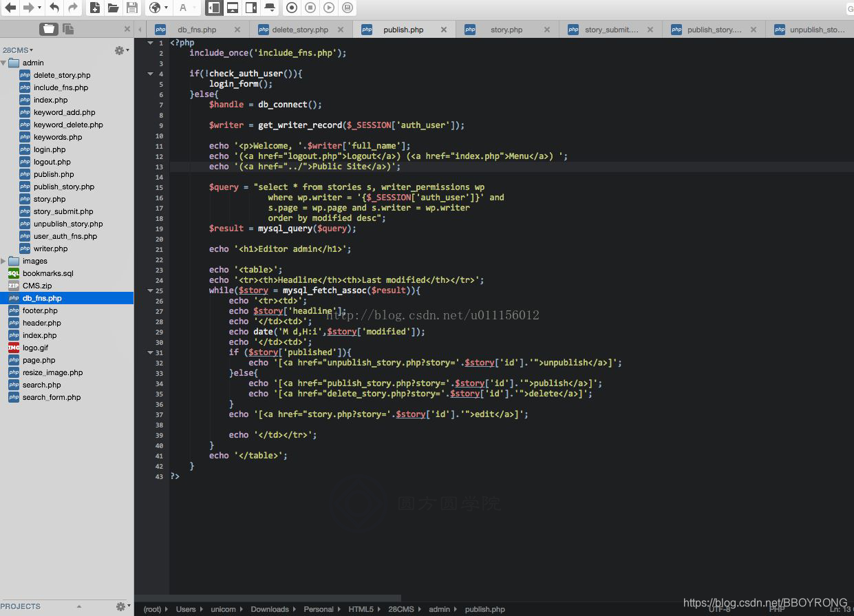Viewport: 854px width, 616px height.
Task: Click the font 'A' toolbar icon
Action: pos(183,8)
